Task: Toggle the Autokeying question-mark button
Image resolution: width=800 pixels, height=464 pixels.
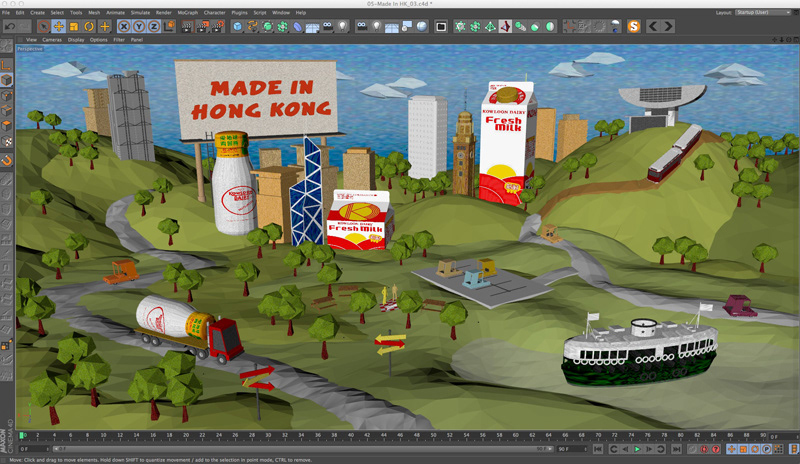Action: [715, 449]
